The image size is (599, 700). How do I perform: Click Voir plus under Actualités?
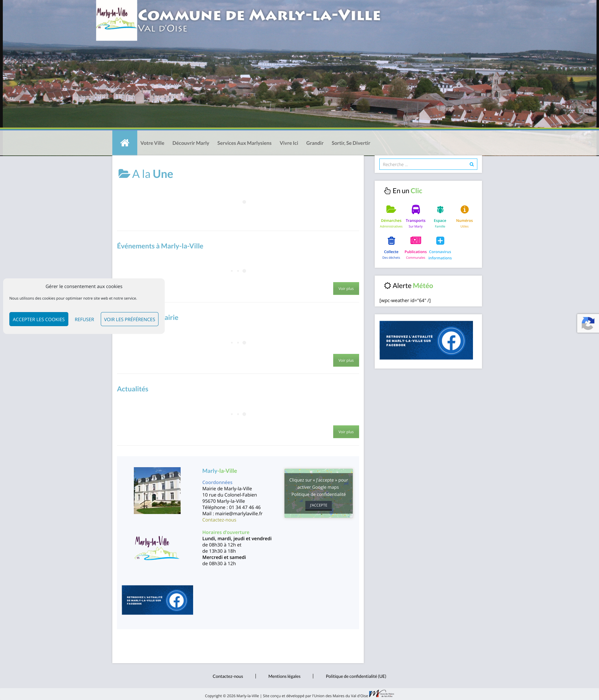(x=346, y=432)
